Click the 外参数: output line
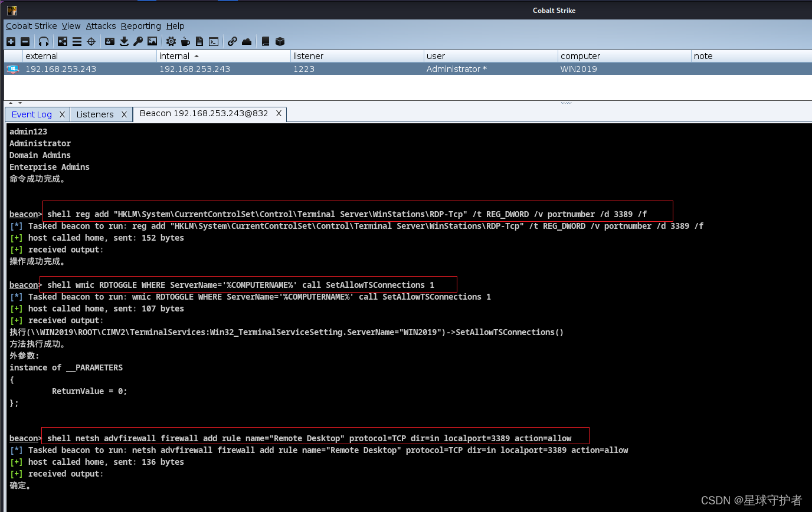This screenshot has width=812, height=512. click(25, 356)
